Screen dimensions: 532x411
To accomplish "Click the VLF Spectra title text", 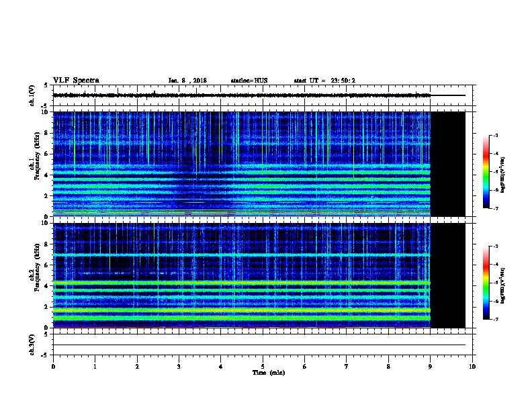I will [76, 81].
